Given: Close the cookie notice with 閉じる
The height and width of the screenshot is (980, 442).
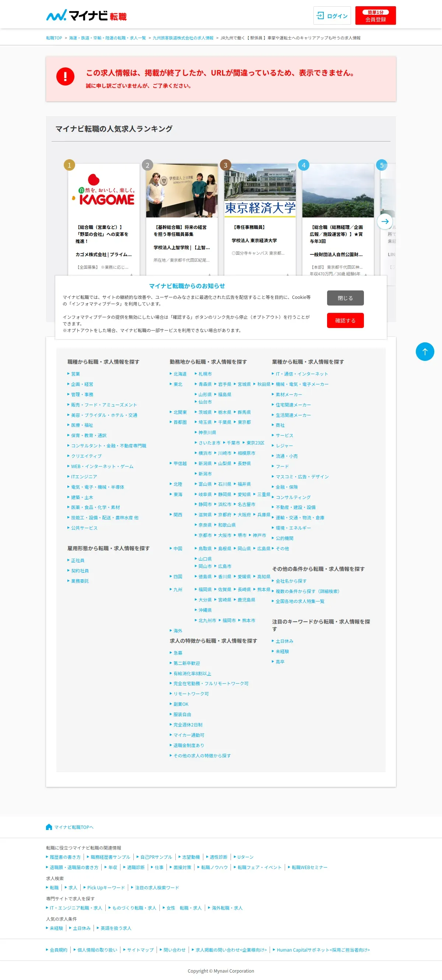Looking at the screenshot, I should point(345,298).
